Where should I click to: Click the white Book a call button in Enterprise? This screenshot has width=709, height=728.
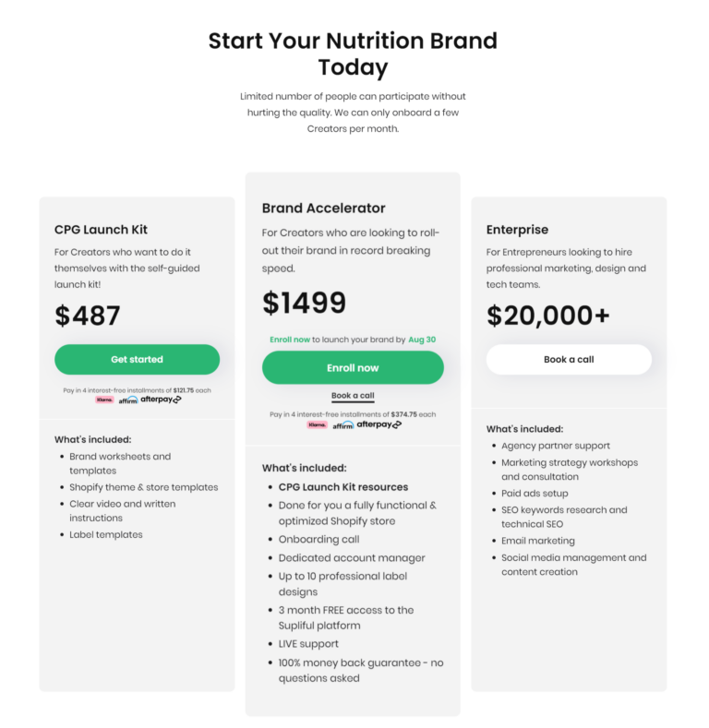click(x=569, y=360)
